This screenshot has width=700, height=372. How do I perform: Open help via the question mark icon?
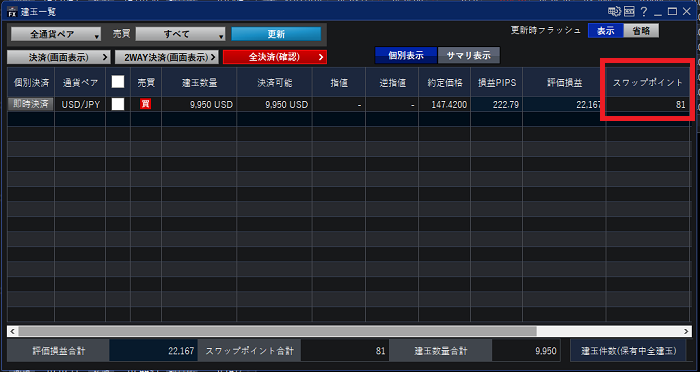click(x=644, y=12)
